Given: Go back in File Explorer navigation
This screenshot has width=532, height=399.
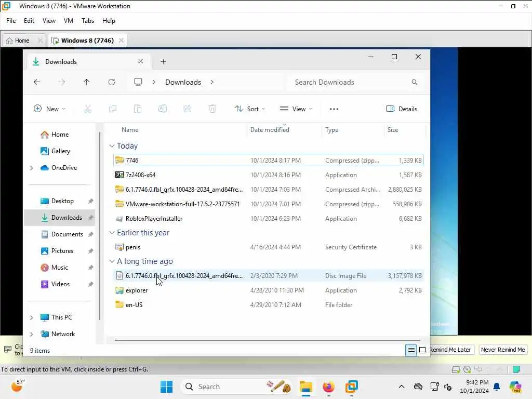Looking at the screenshot, I should click(x=37, y=82).
